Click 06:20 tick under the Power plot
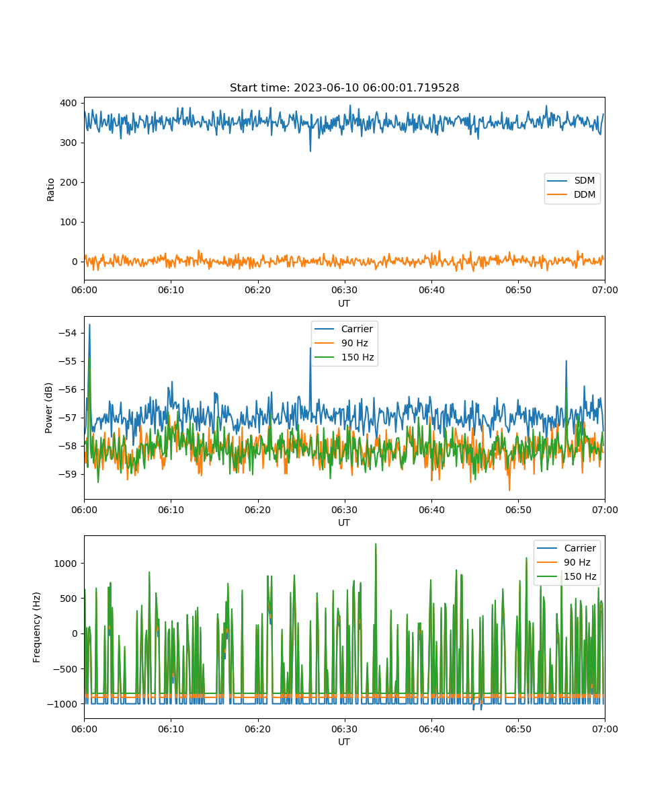Viewport: 672px width, 807px height. (x=257, y=509)
